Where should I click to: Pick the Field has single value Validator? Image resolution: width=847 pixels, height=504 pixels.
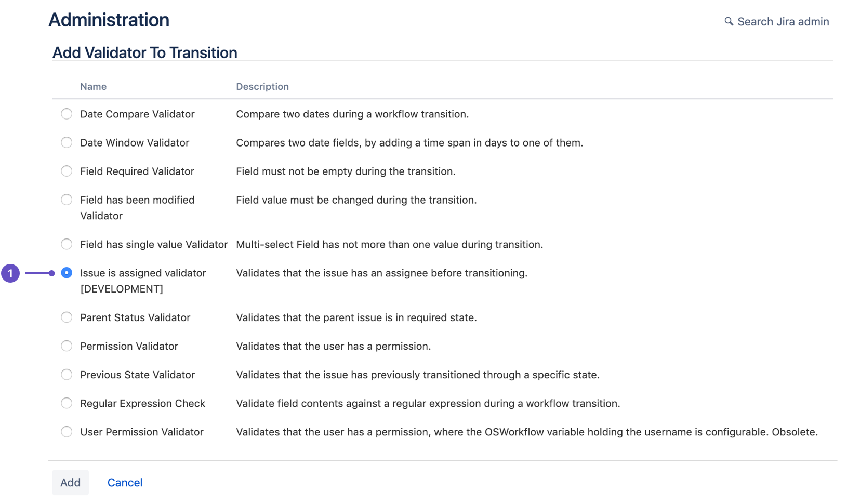tap(67, 244)
